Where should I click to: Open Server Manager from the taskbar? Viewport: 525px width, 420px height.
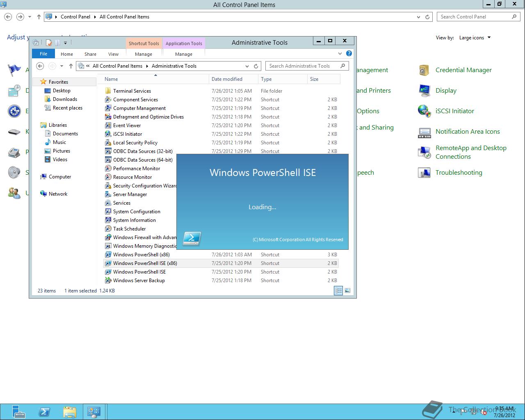18,412
